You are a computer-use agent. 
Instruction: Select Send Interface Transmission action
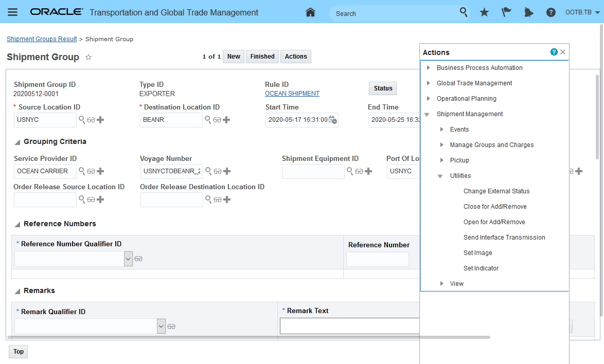pyautogui.click(x=504, y=238)
